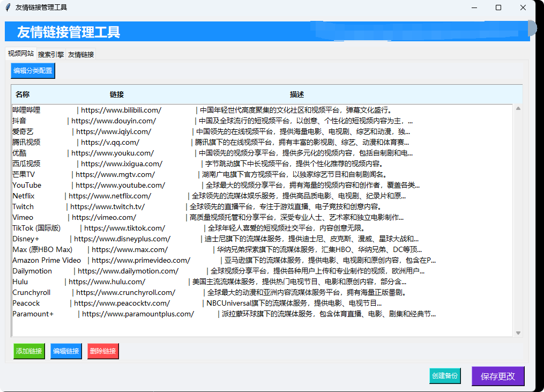
Task: Maximize the window using title bar button
Action: pos(498,8)
